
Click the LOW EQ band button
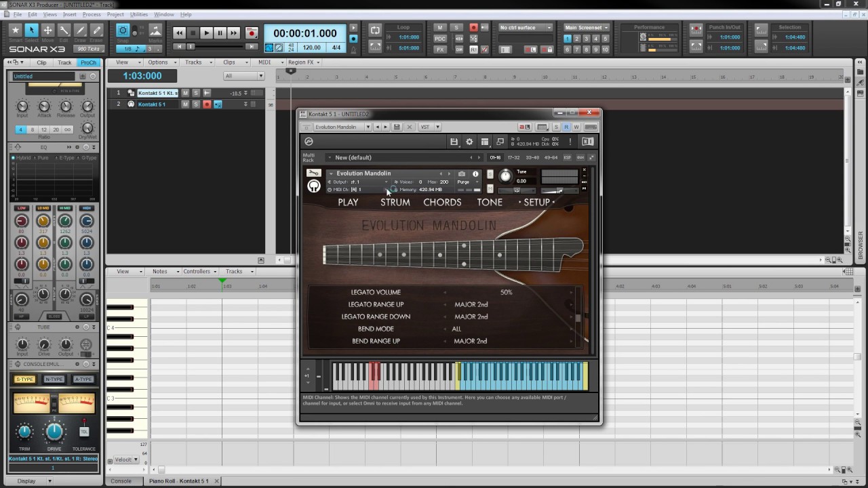click(22, 208)
